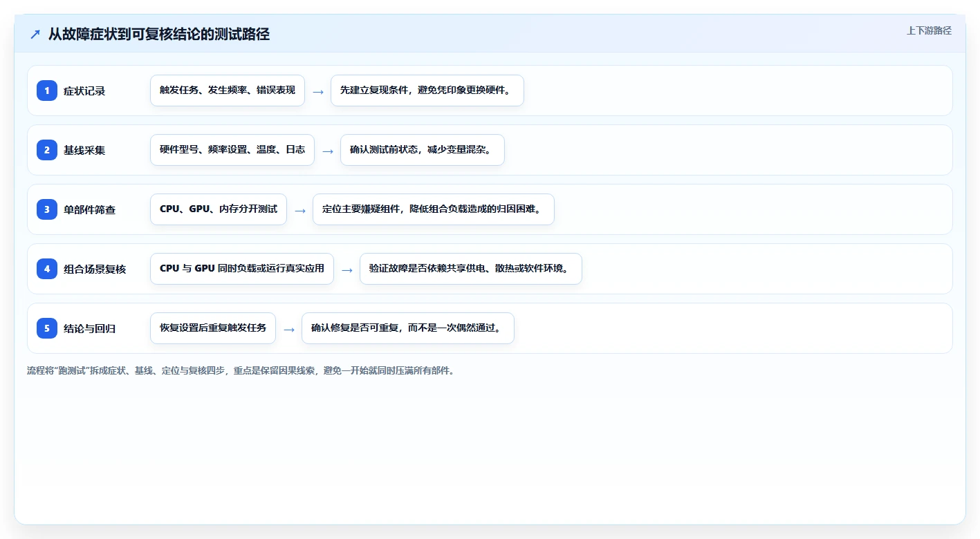The width and height of the screenshot is (980, 539).
Task: Select the CPU、GPU、内存分开测试 box
Action: (x=219, y=209)
